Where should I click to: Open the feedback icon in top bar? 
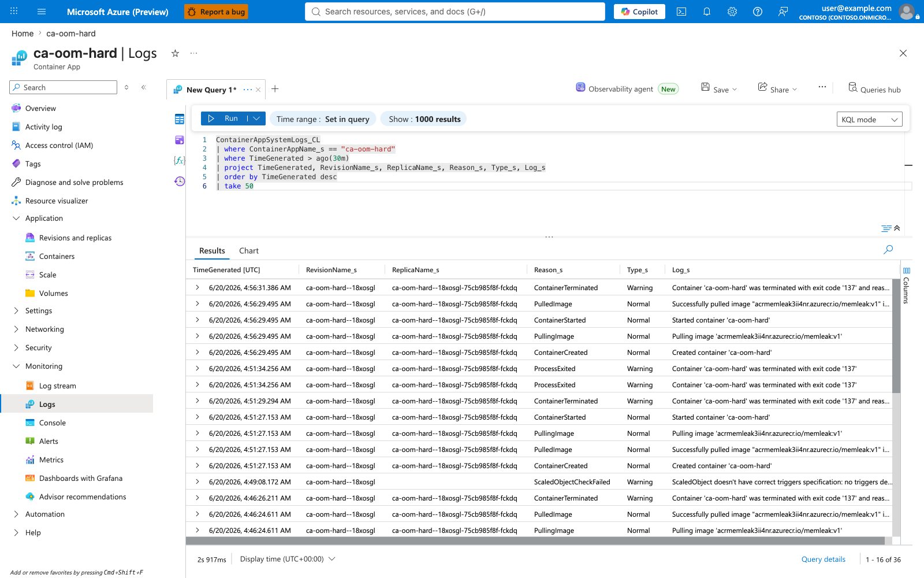click(783, 12)
